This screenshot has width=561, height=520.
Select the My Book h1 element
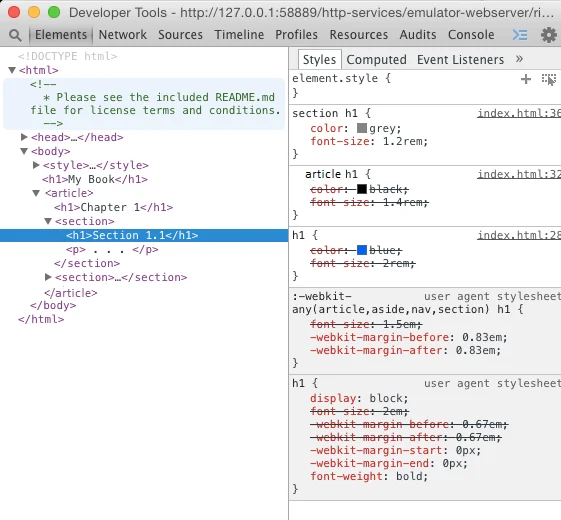click(95, 179)
